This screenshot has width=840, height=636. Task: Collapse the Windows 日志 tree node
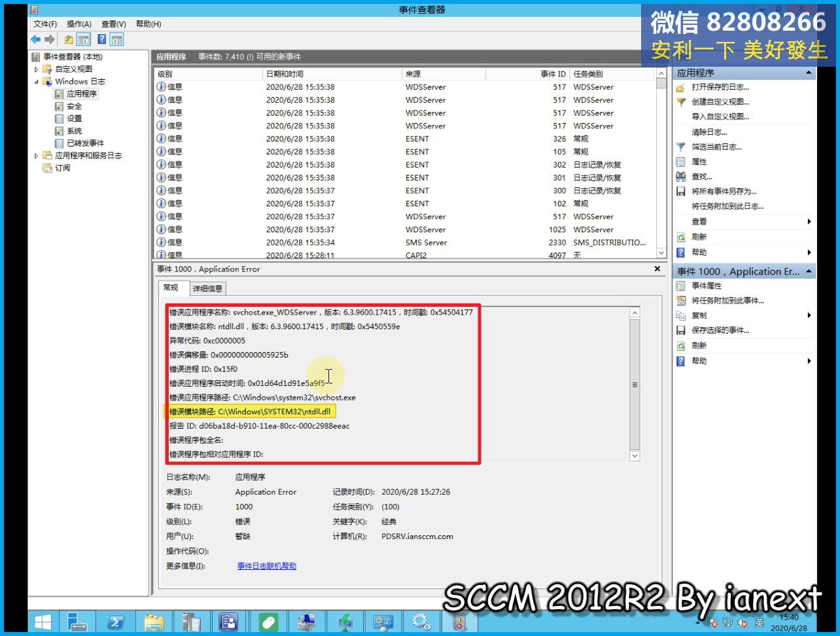click(x=36, y=82)
